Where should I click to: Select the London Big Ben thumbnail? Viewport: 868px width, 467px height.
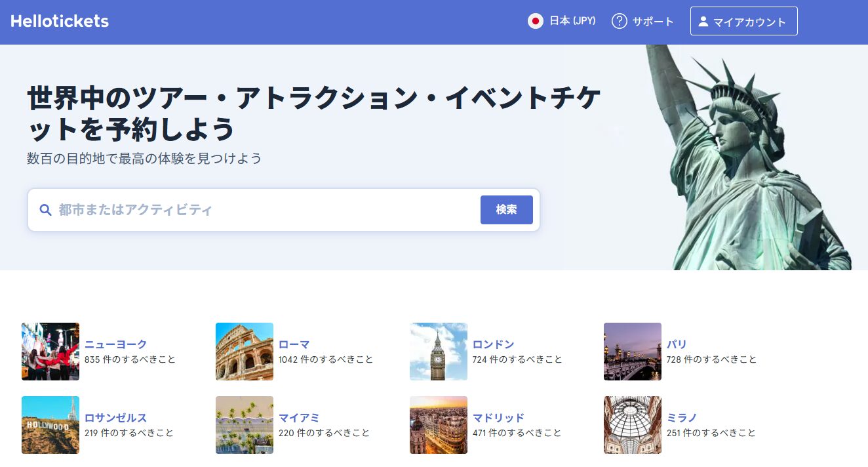[439, 352]
